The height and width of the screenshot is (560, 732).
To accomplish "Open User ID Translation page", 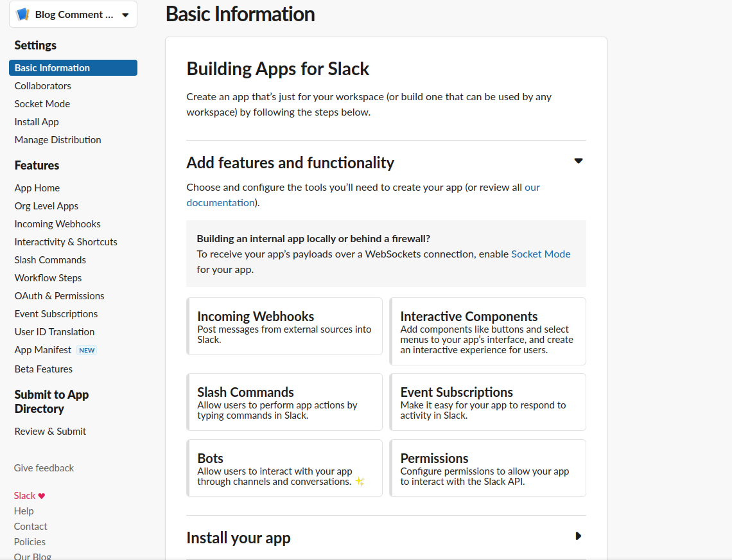I will tap(55, 332).
